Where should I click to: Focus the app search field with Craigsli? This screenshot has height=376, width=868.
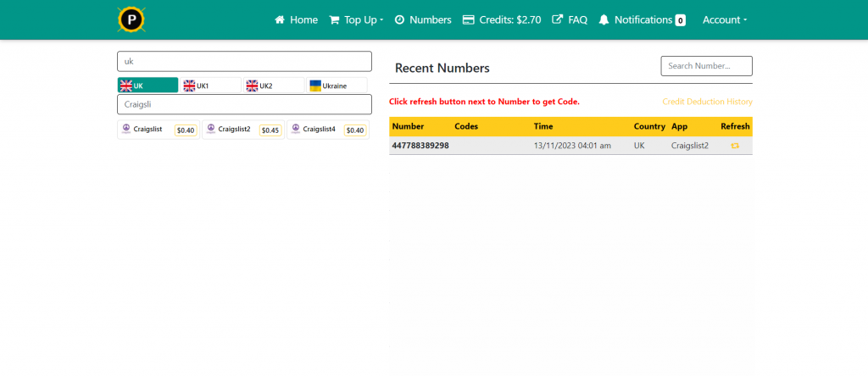pos(244,104)
